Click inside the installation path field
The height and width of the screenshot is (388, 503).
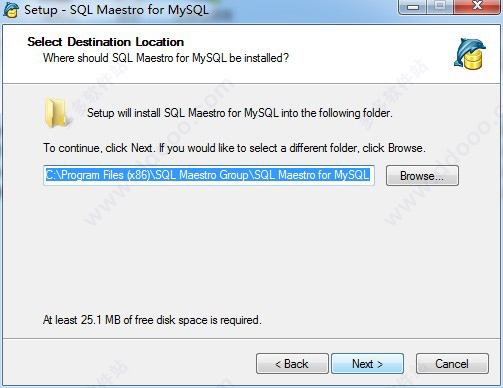tap(209, 175)
